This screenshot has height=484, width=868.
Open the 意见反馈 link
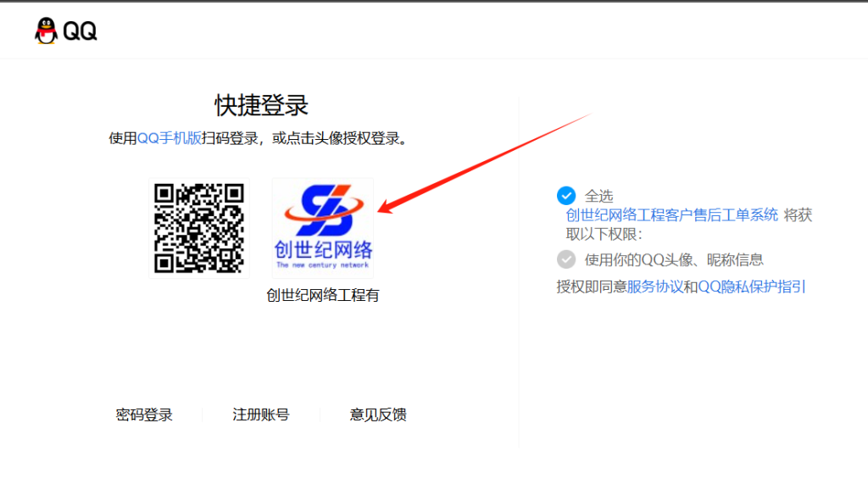point(378,414)
